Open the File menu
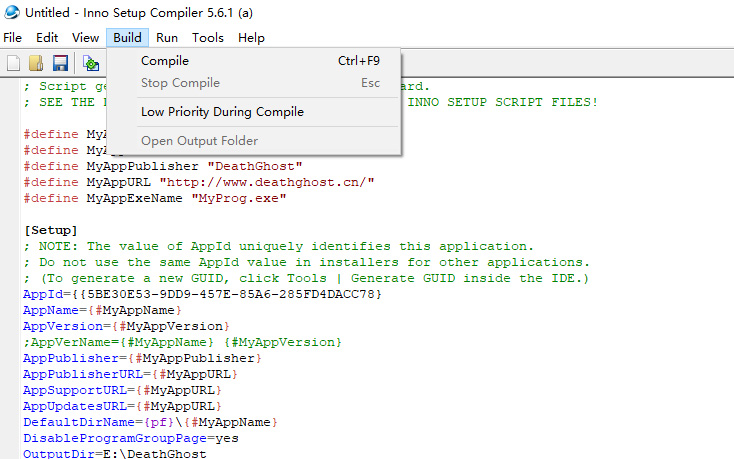 (x=13, y=37)
